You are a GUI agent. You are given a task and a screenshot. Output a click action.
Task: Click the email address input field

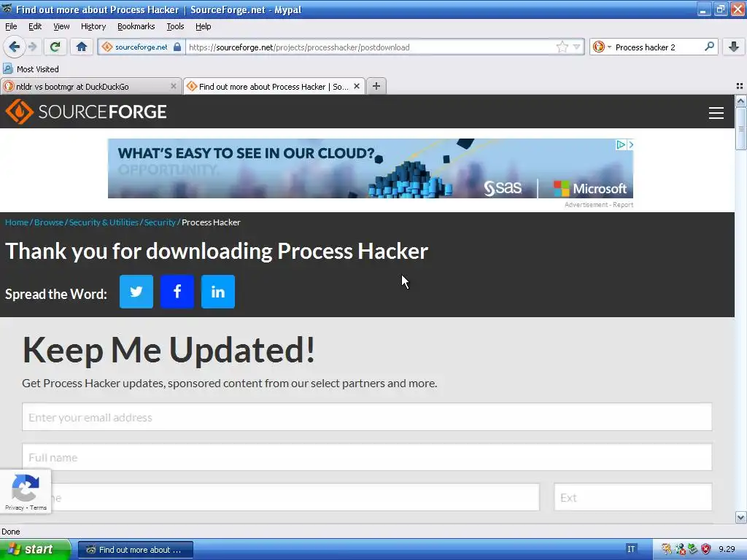(367, 416)
